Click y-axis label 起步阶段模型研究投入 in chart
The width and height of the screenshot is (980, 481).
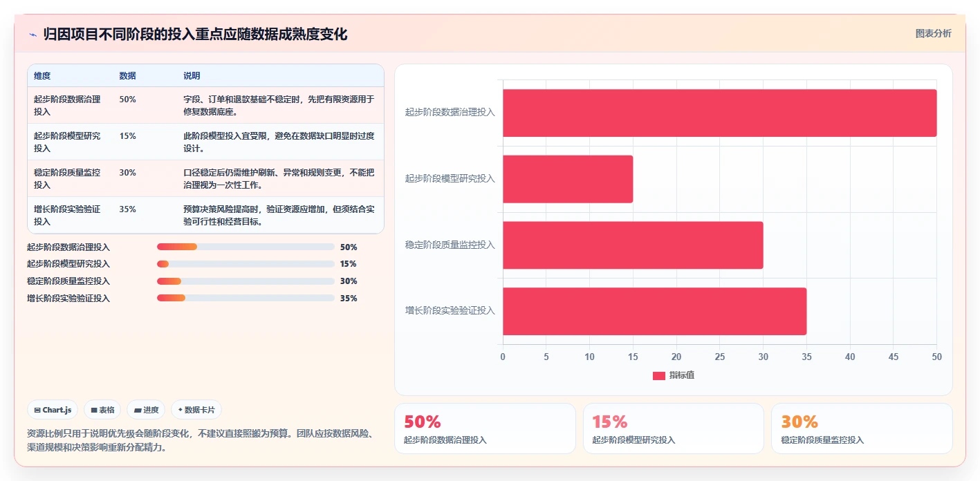point(450,178)
